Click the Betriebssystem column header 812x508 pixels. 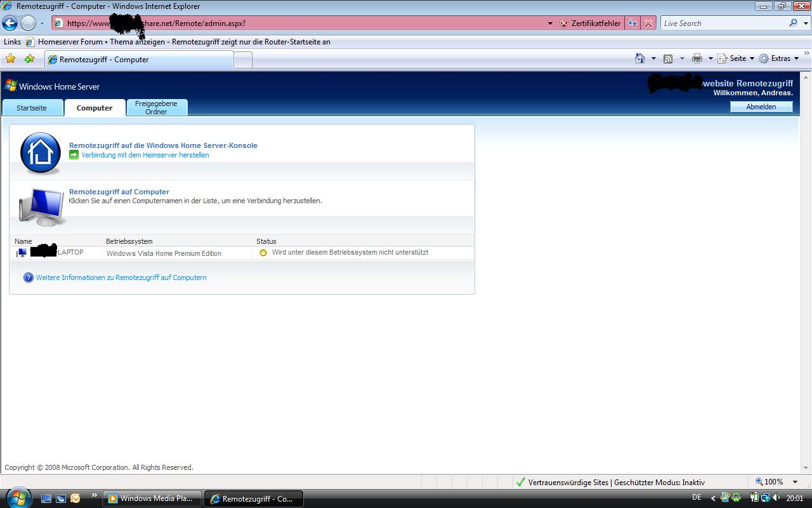pos(129,241)
